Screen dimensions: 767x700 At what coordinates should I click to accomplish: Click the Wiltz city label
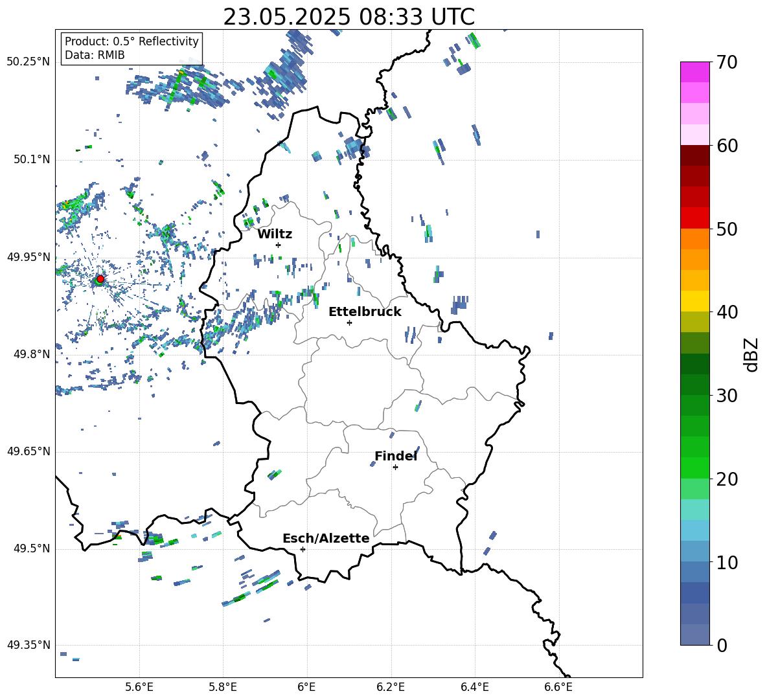tap(275, 234)
